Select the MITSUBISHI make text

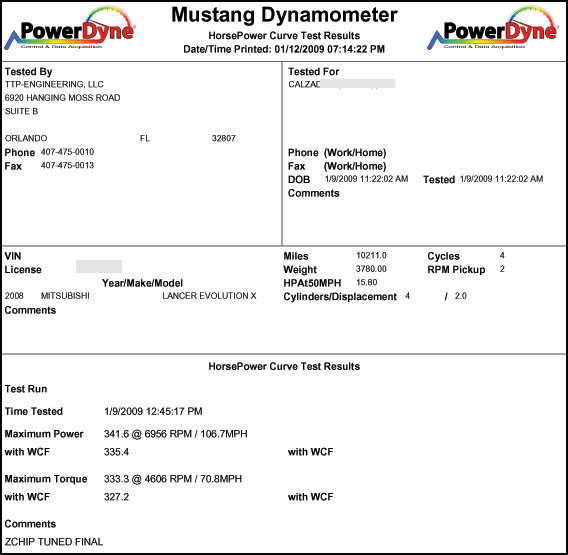coord(65,296)
